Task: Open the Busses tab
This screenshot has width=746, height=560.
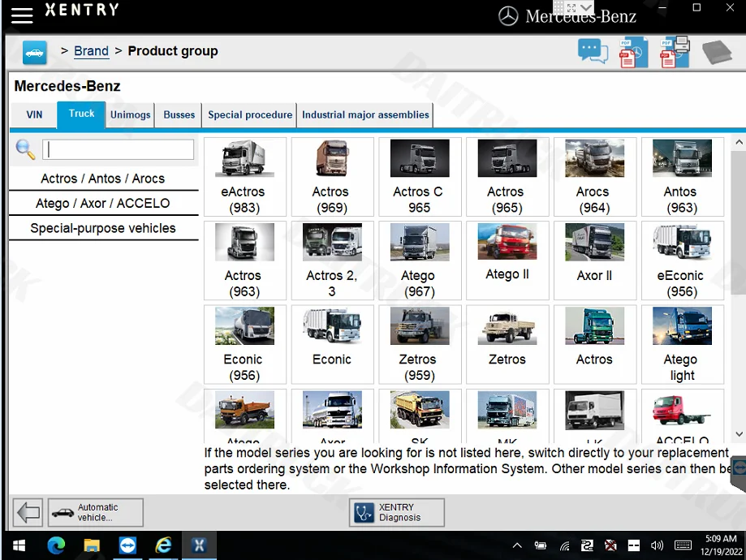Action: [x=179, y=114]
